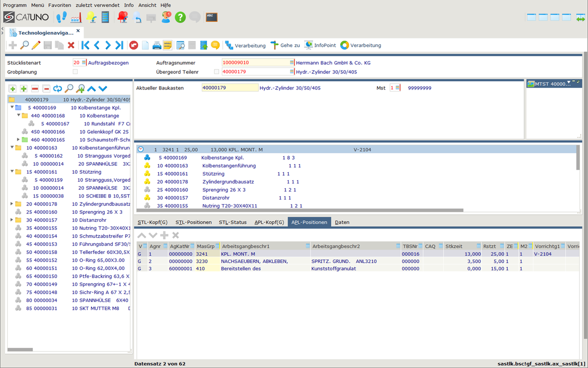
Task: Toggle the Übergeord Teilenr checkbox
Action: click(x=216, y=72)
